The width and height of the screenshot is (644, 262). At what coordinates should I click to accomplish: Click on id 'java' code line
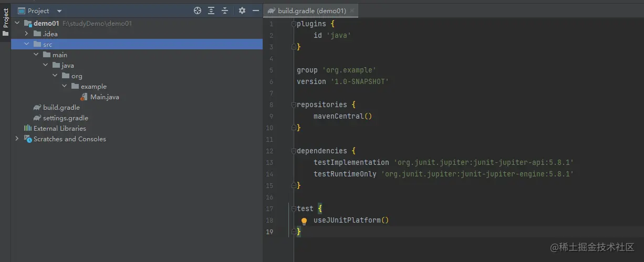(332, 35)
